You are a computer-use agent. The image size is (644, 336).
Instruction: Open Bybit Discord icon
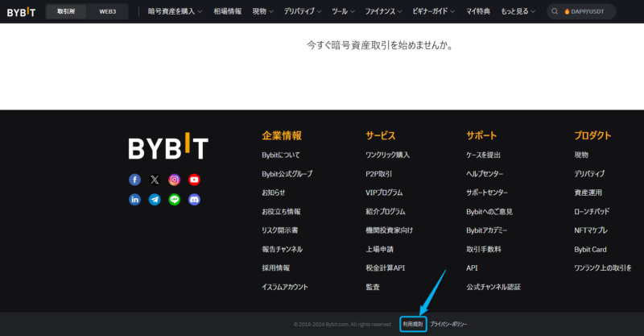(x=194, y=200)
